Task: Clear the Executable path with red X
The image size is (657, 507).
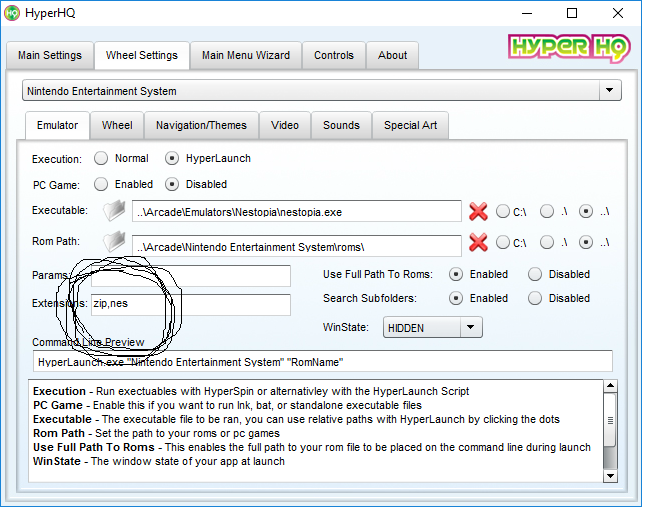Action: click(478, 212)
